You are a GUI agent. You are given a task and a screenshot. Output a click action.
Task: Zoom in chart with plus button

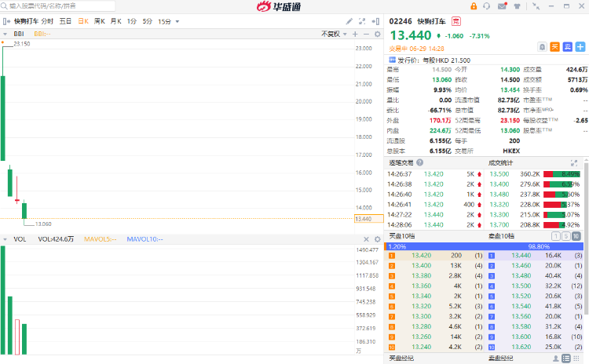[x=354, y=34]
